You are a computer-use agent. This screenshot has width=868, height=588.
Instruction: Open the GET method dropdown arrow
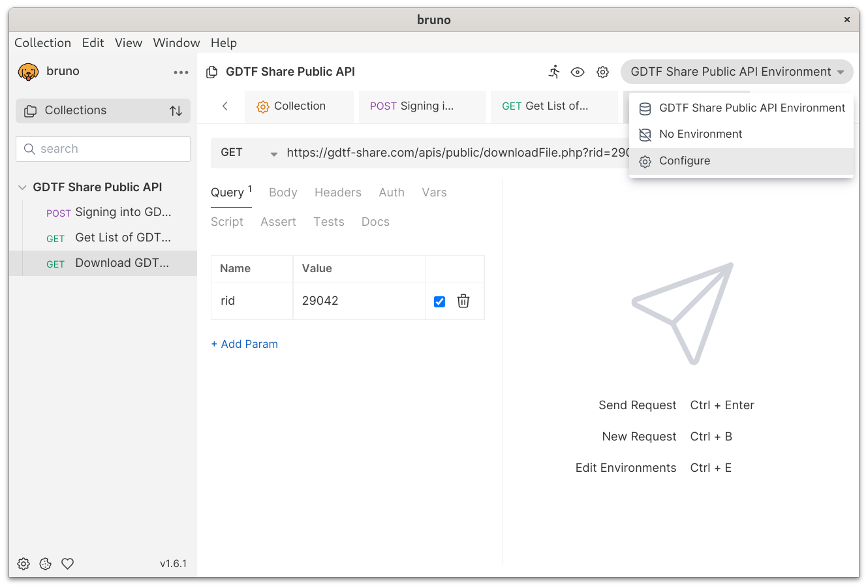click(x=274, y=154)
